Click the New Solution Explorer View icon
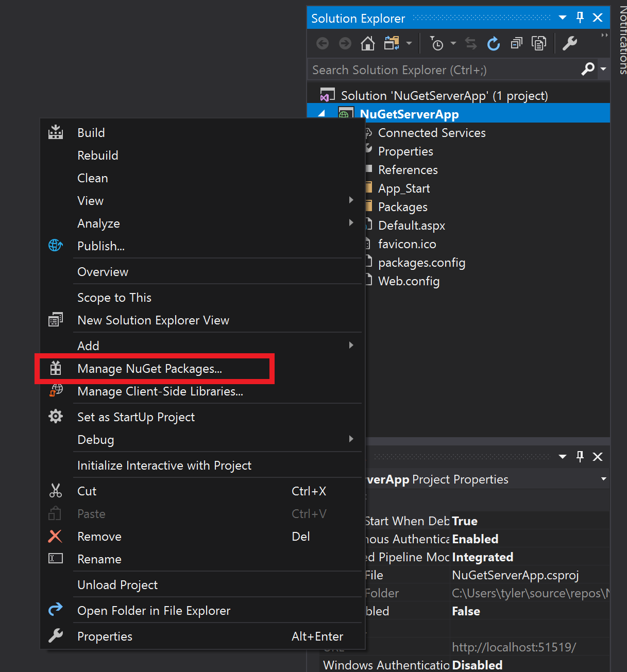Screen dimensions: 627x672 click(x=56, y=320)
